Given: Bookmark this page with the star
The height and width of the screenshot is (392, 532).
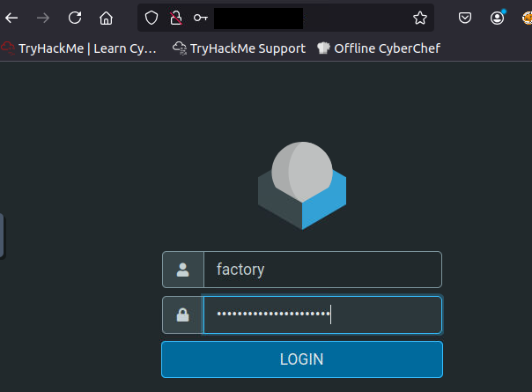Looking at the screenshot, I should click(420, 18).
